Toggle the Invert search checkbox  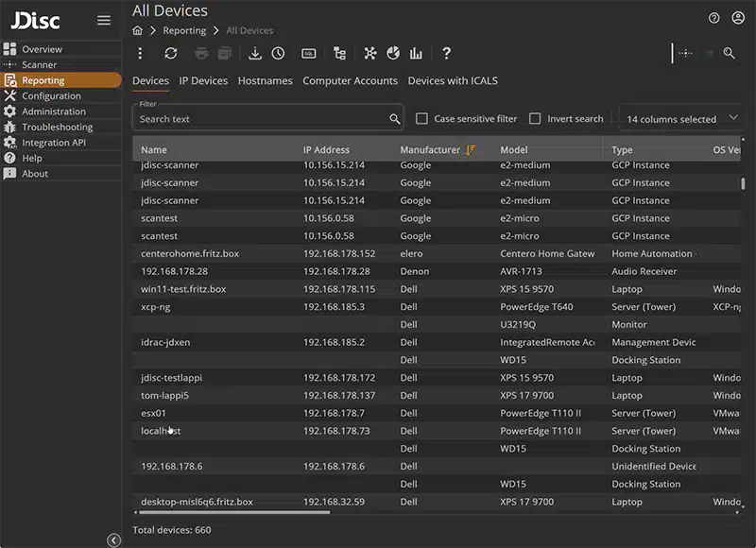[x=535, y=119]
